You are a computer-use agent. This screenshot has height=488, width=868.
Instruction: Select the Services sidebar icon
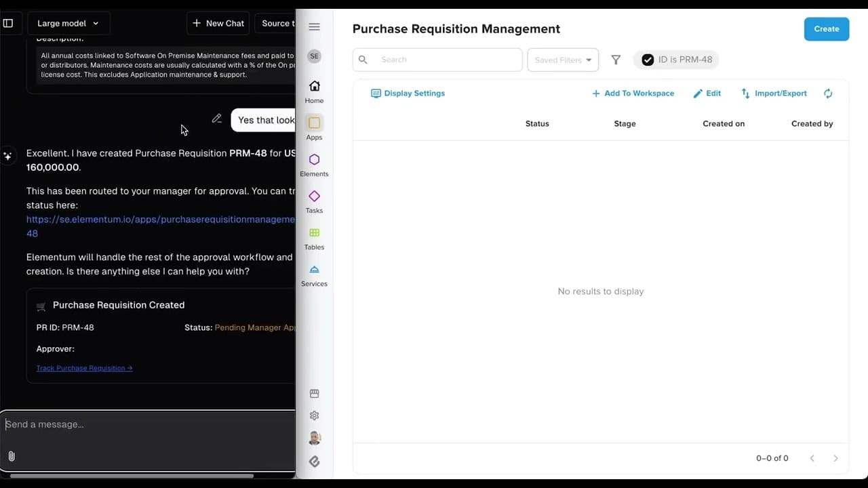pos(314,273)
